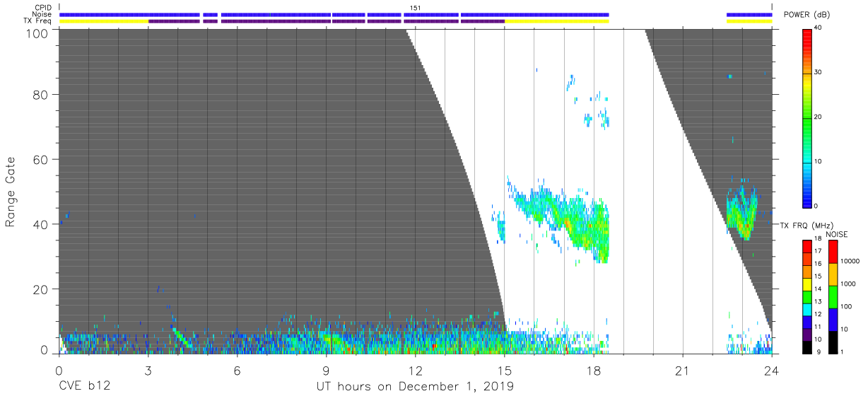Click the y-axis tick label 20
868x401 pixels.
coord(41,289)
